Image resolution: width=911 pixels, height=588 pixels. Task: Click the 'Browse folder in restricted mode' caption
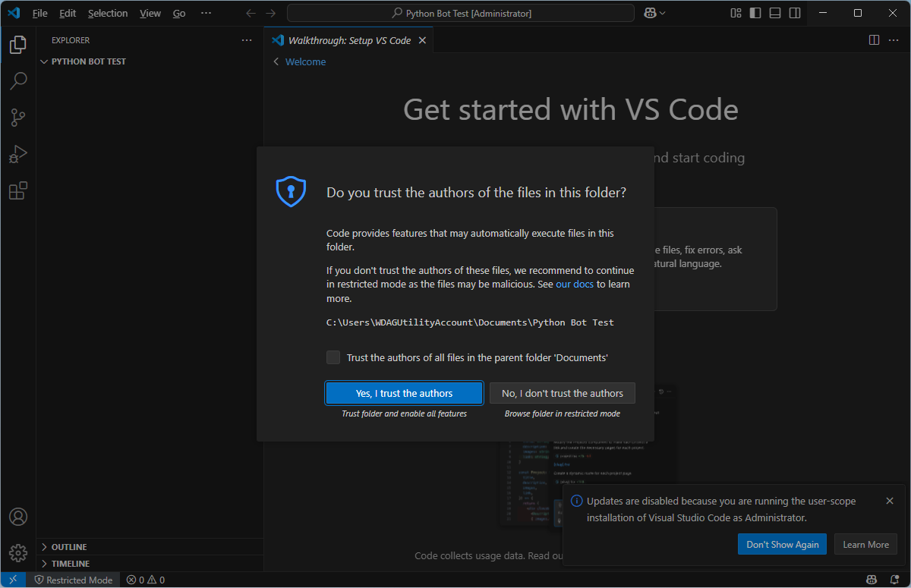click(x=563, y=413)
